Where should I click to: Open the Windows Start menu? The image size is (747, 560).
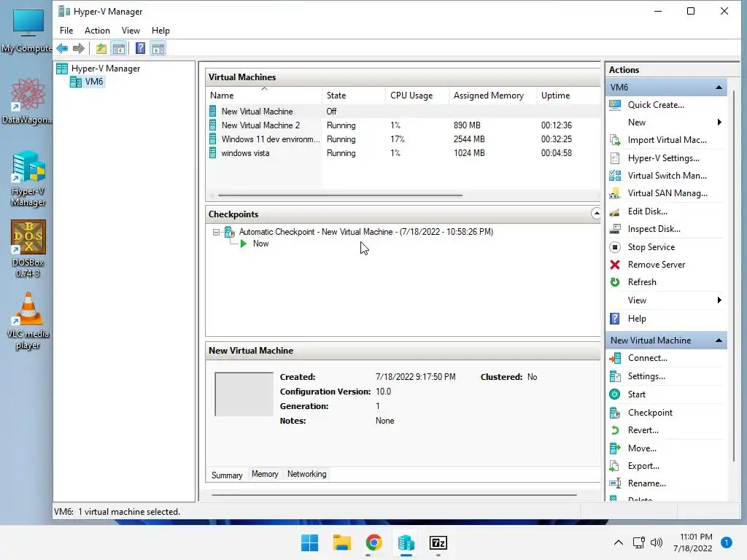click(x=309, y=542)
